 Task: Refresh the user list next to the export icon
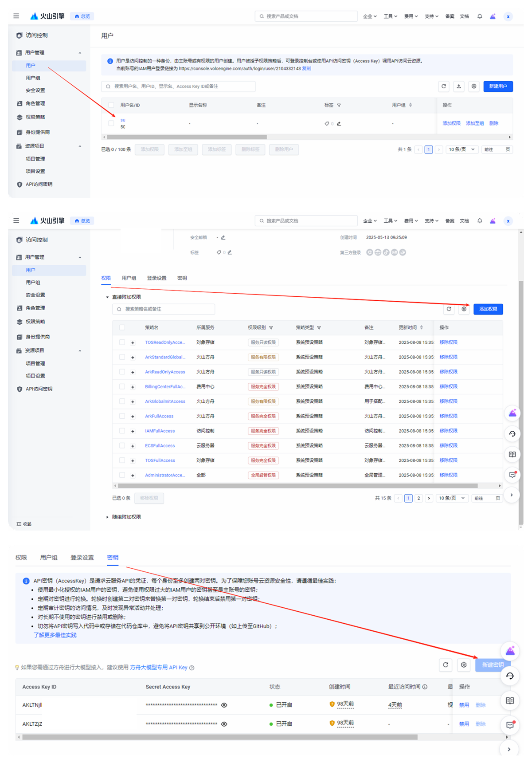444,87
